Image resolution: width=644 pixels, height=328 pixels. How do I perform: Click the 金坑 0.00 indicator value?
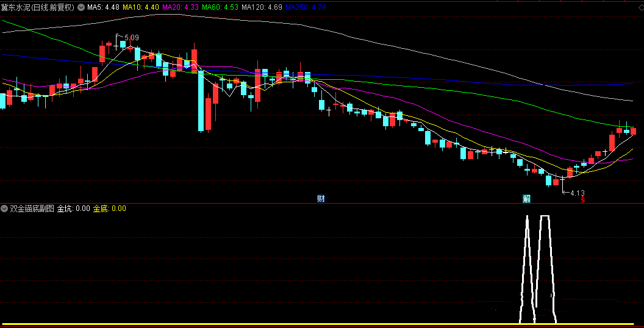[x=73, y=209]
